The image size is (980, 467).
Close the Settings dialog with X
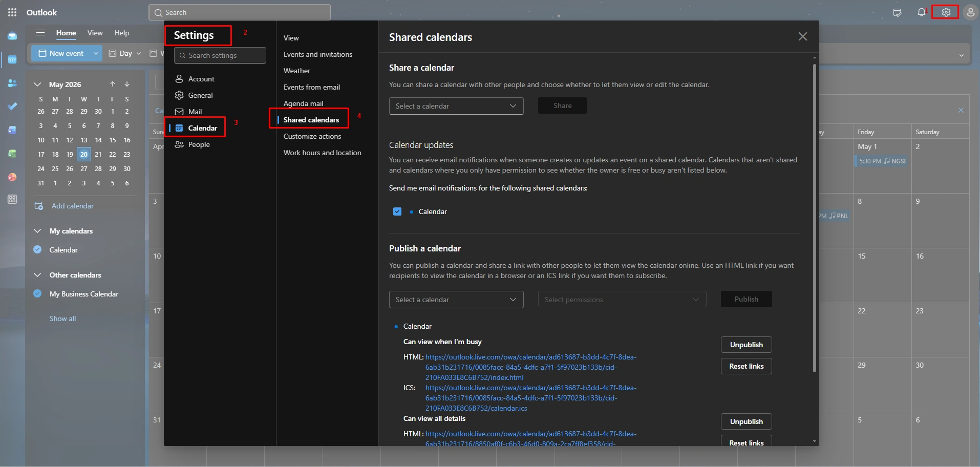click(803, 36)
